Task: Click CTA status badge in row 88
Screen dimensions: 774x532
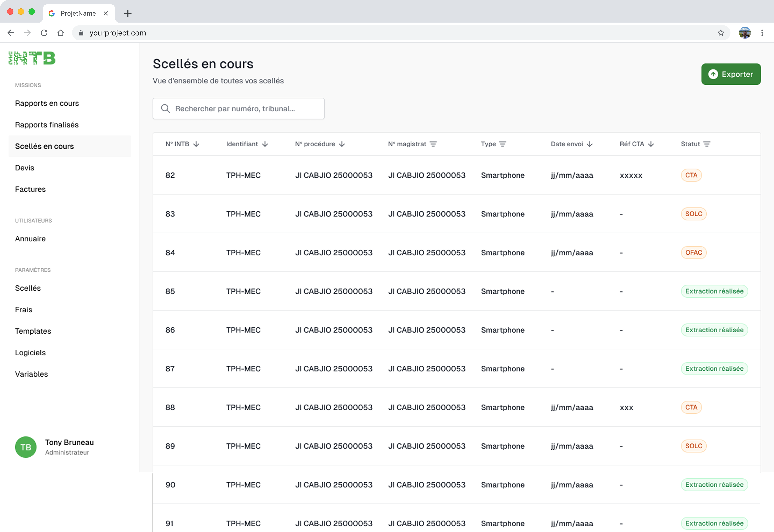Action: pos(691,407)
